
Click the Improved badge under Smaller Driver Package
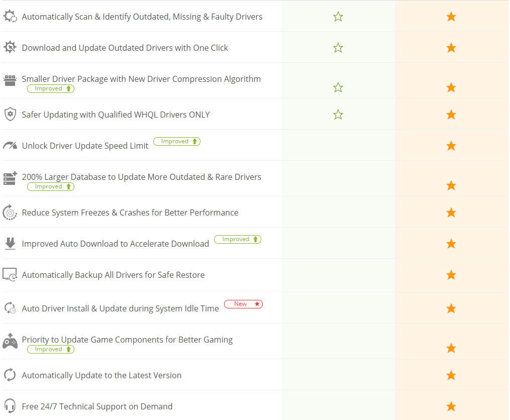pos(51,88)
